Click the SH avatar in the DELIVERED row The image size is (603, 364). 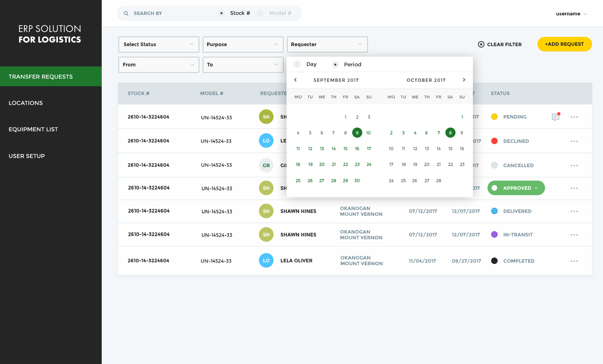[x=266, y=211]
